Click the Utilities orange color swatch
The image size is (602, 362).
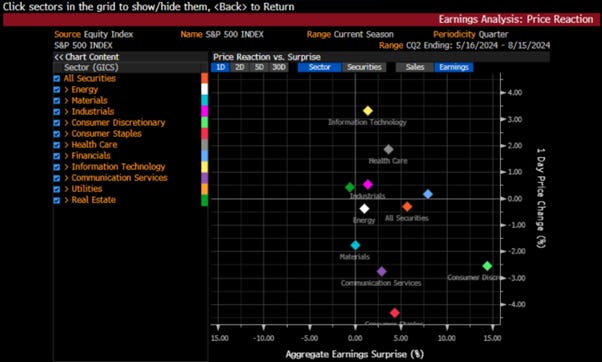(205, 189)
